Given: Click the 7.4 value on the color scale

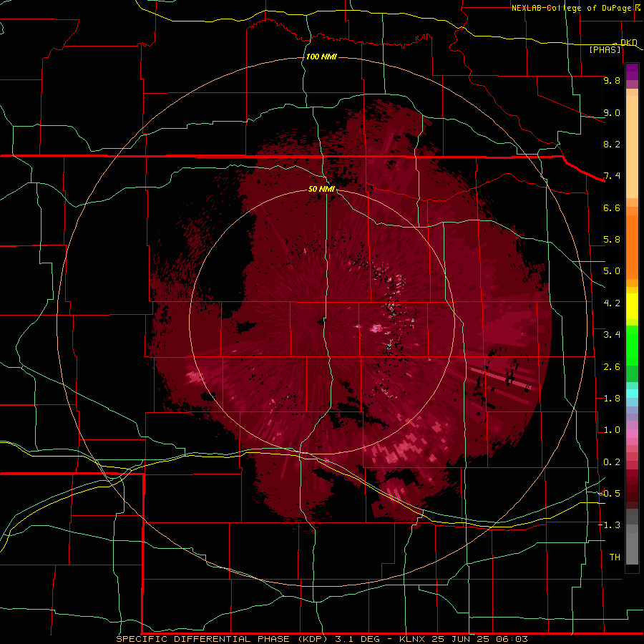Looking at the screenshot, I should pos(612,176).
